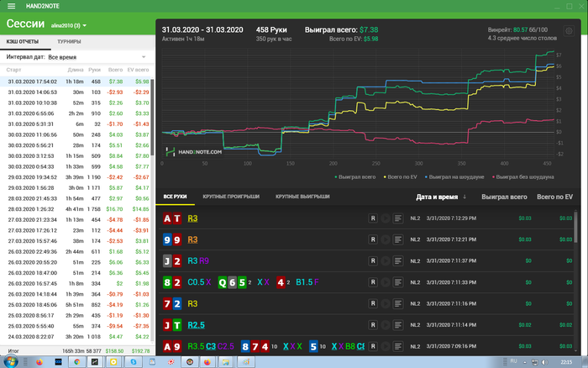Open the Windows Start button
Image resolution: width=588 pixels, height=368 pixels.
pos(10,362)
